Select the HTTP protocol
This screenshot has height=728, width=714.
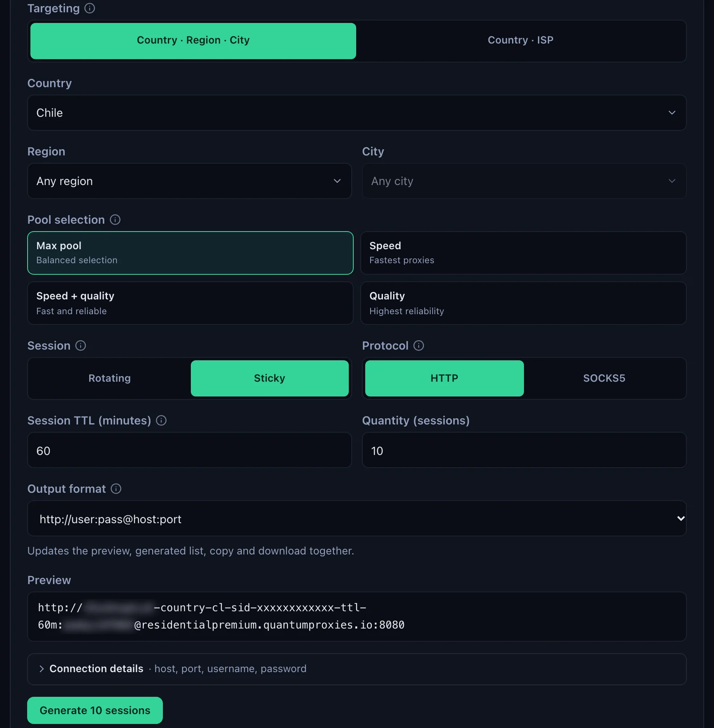pyautogui.click(x=444, y=378)
